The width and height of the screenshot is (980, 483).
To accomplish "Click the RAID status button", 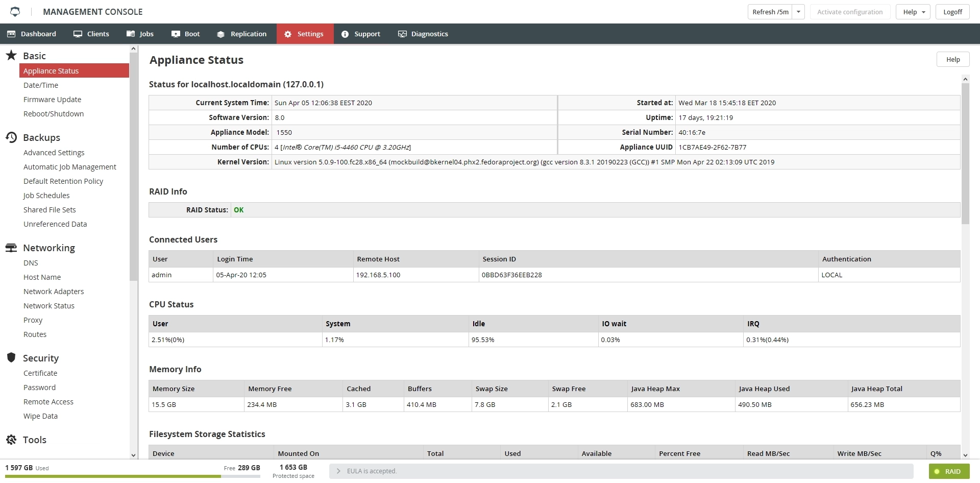I will 949,471.
